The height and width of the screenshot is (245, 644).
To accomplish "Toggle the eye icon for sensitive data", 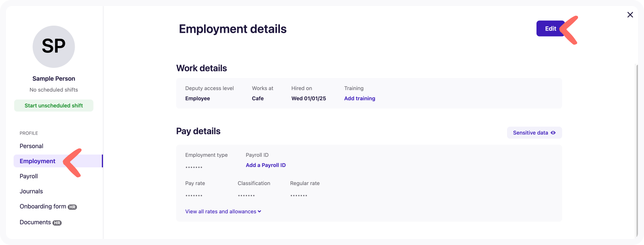I will coord(553,133).
